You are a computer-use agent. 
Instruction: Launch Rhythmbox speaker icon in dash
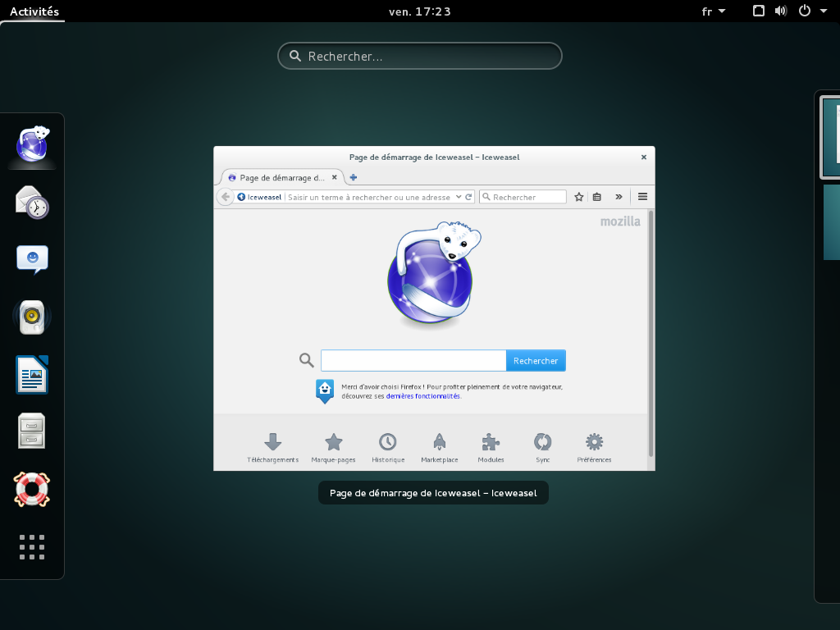(33, 317)
